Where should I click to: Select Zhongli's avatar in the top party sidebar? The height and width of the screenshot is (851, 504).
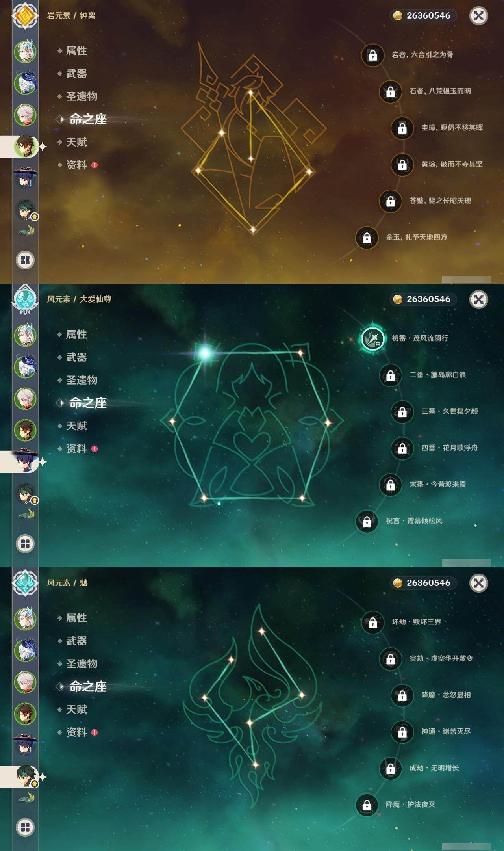tap(26, 146)
